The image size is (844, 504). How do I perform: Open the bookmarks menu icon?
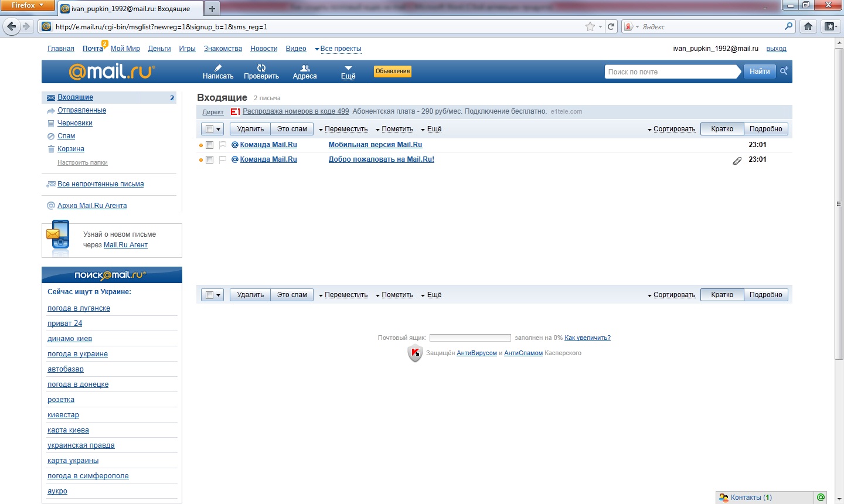tap(830, 26)
